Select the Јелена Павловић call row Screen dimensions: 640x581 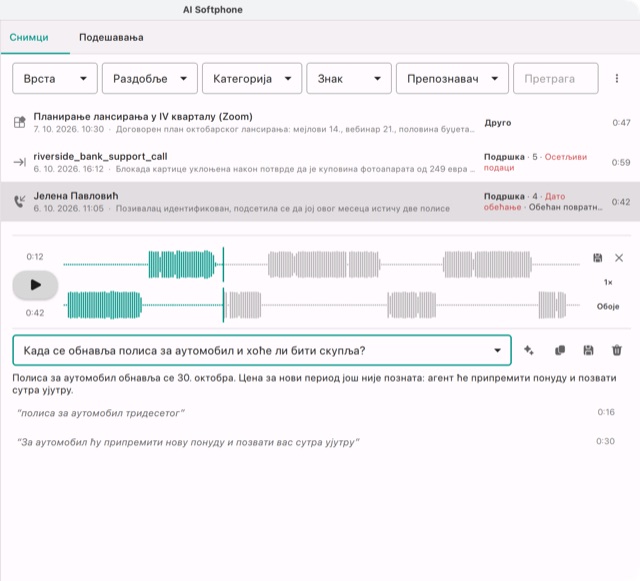[320, 202]
